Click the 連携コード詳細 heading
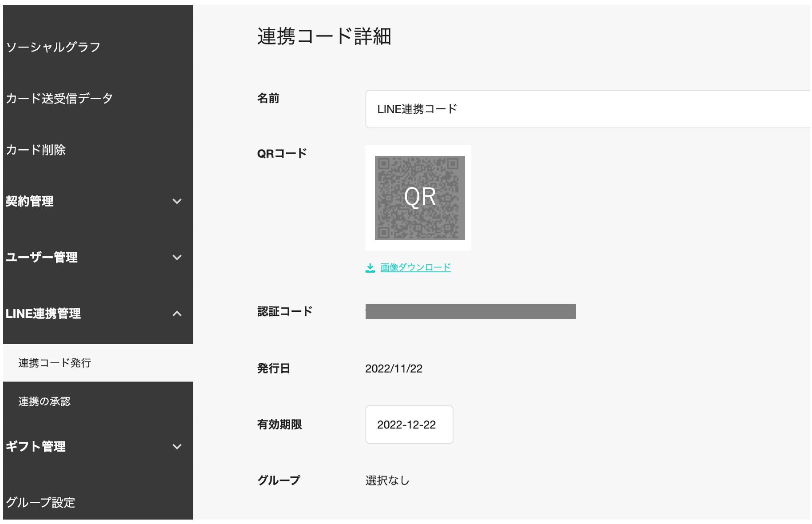 pos(324,36)
